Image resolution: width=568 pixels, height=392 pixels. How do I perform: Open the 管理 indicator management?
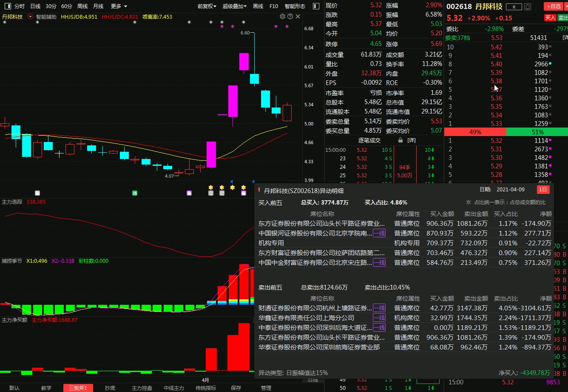tap(266, 388)
